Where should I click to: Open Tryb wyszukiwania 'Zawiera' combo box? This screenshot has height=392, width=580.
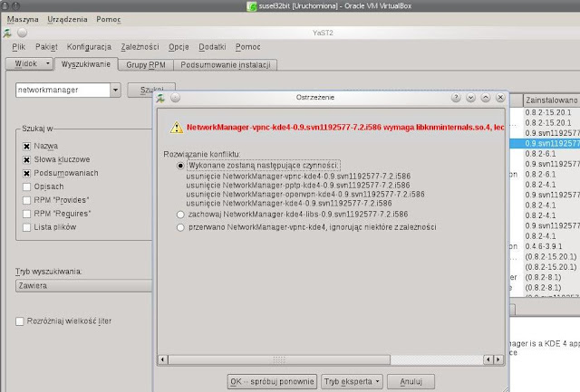coord(84,285)
